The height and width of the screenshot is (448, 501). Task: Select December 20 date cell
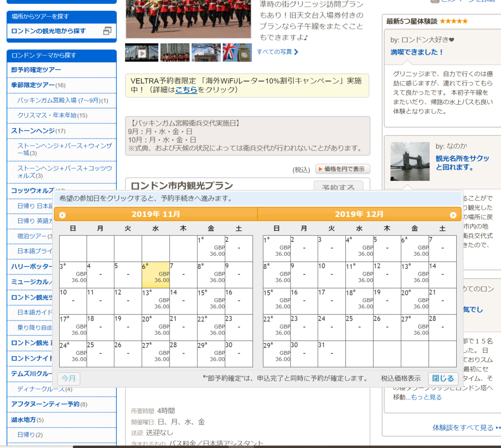415,301
